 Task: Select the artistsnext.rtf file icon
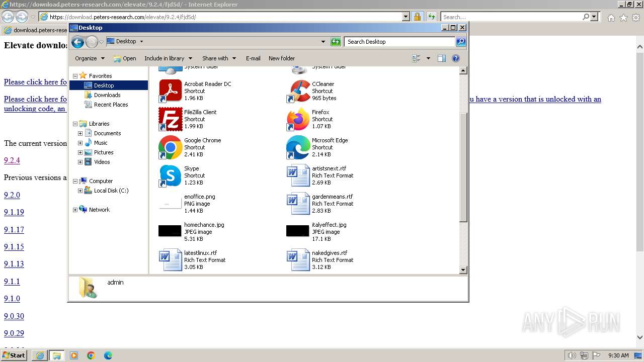298,175
